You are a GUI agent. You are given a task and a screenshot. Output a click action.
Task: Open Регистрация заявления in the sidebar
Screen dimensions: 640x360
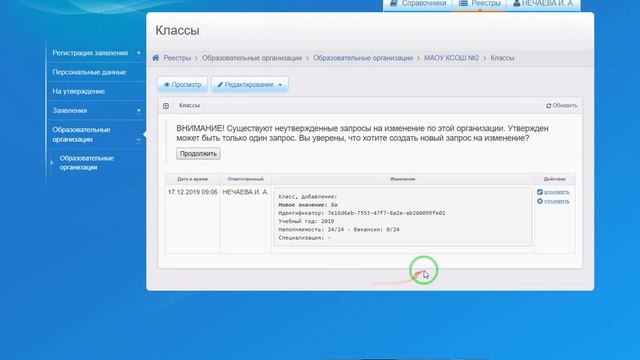click(x=90, y=53)
